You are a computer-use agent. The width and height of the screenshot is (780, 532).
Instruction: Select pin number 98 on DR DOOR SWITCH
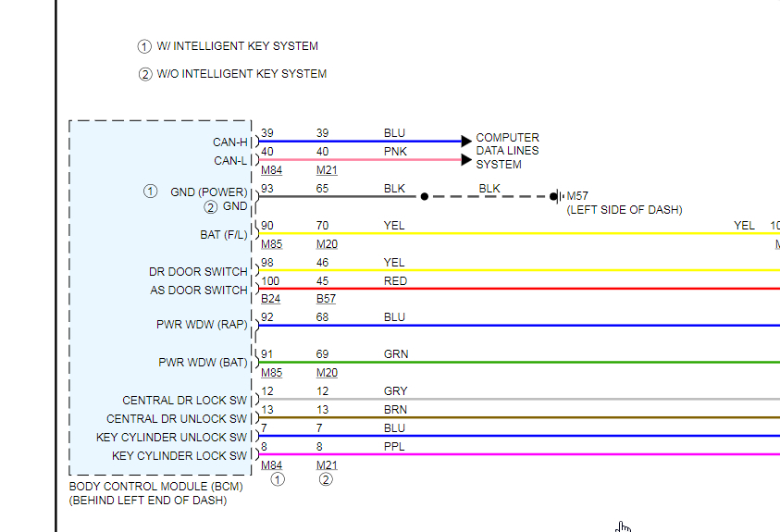click(x=267, y=263)
